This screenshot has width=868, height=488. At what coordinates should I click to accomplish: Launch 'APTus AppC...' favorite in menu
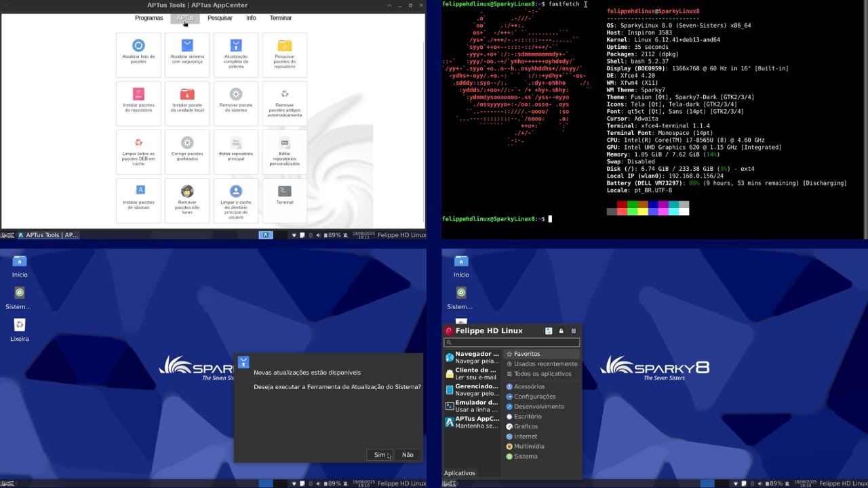(472, 422)
